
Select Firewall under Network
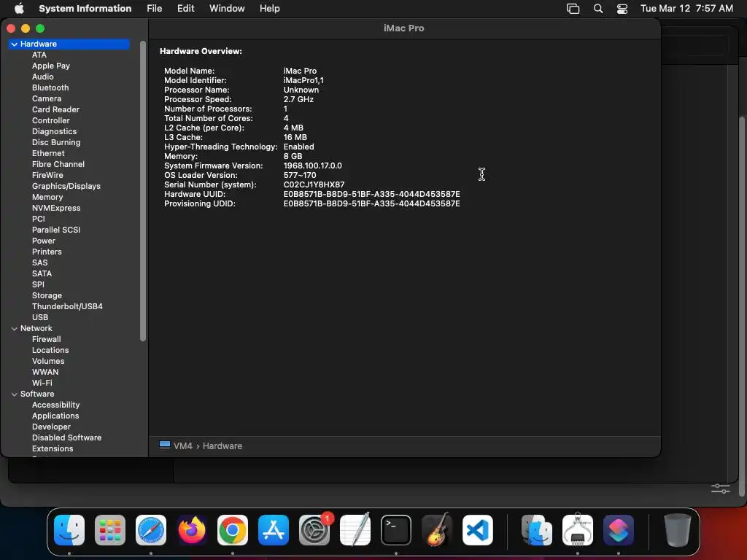click(46, 340)
